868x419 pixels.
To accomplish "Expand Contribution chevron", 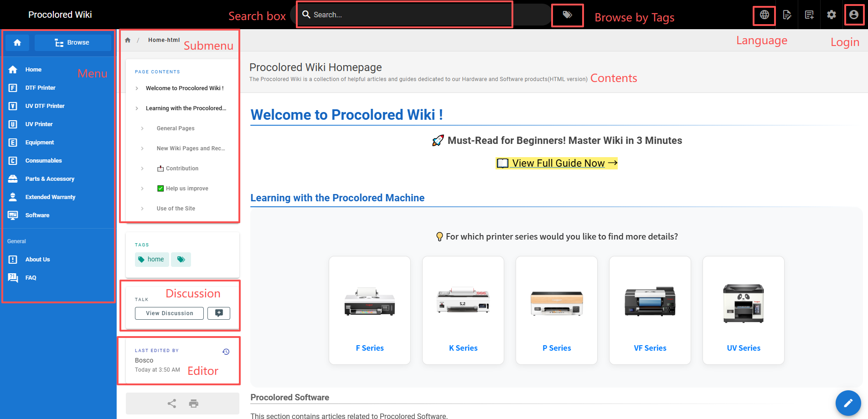I will pos(142,169).
